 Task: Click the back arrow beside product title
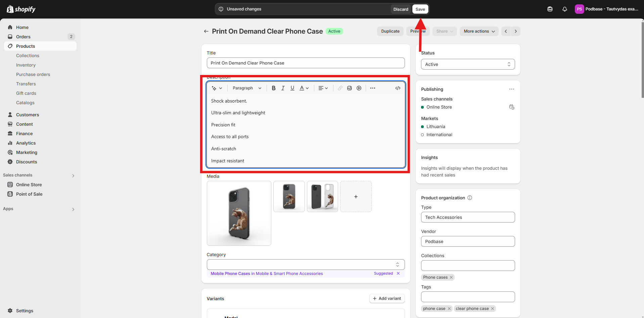tap(206, 31)
